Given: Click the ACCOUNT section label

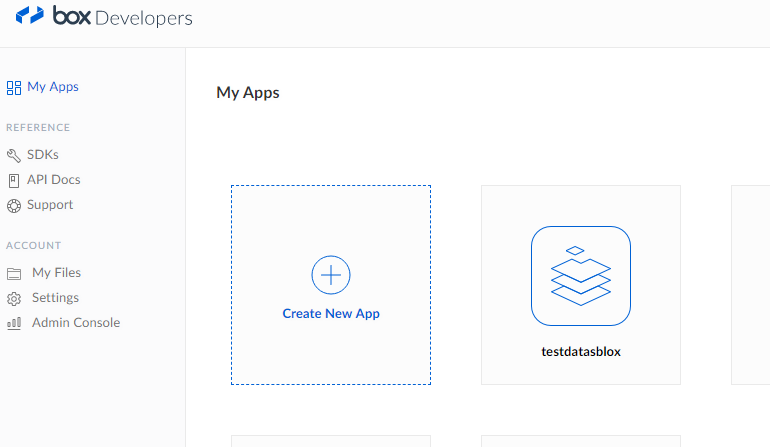Looking at the screenshot, I should [x=33, y=246].
